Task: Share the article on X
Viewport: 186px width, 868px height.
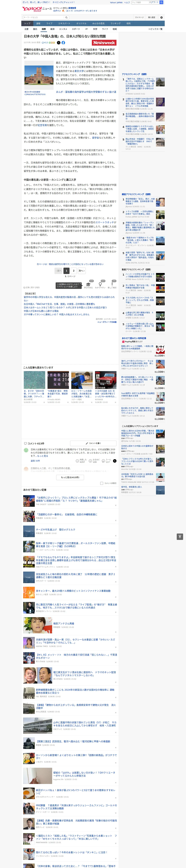Action: pos(59,43)
